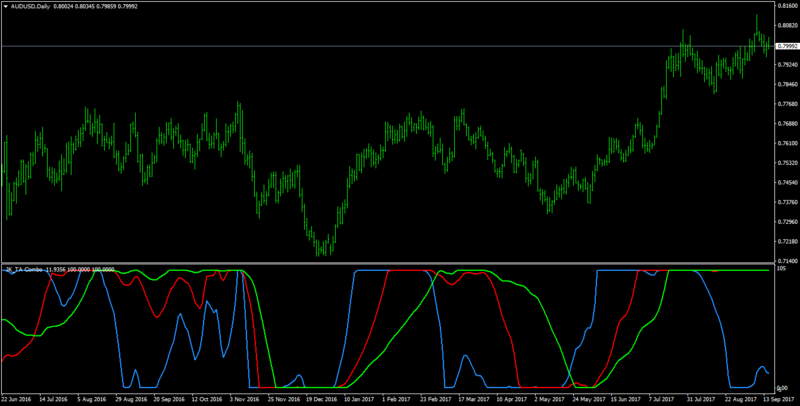Click the 0.79240 price axis label
Viewport: 800px width, 406px height.
click(x=787, y=65)
